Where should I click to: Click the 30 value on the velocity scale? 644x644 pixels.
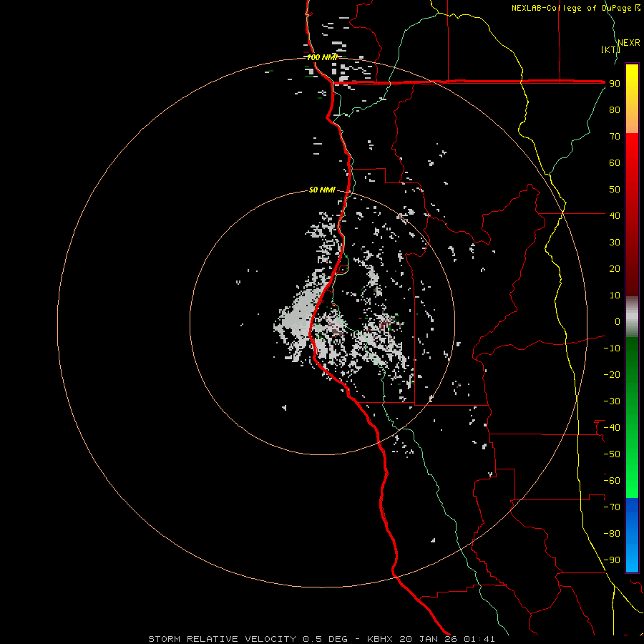(615, 243)
